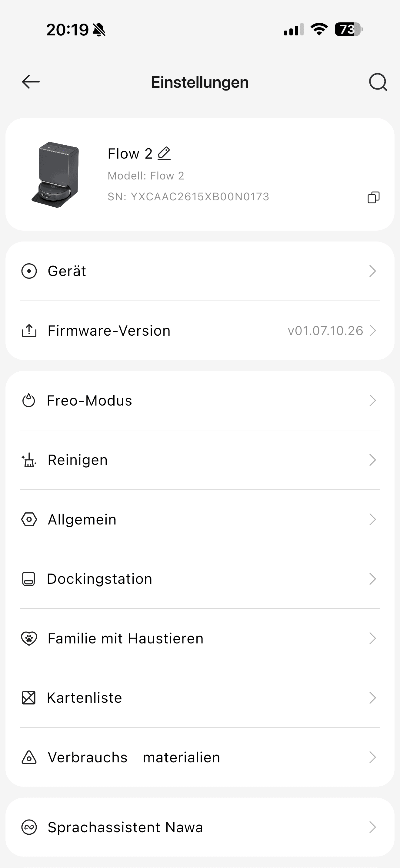Tap the Flow 2 device name
Image resolution: width=400 pixels, height=868 pixels.
point(130,154)
